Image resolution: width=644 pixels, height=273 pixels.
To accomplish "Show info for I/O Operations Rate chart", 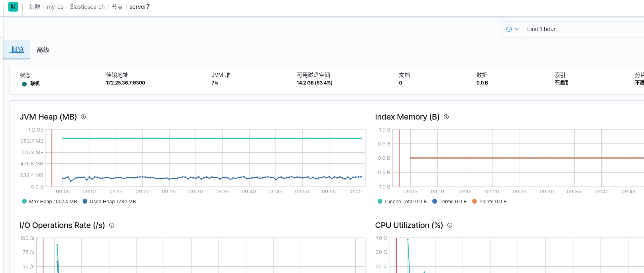I will 112,225.
